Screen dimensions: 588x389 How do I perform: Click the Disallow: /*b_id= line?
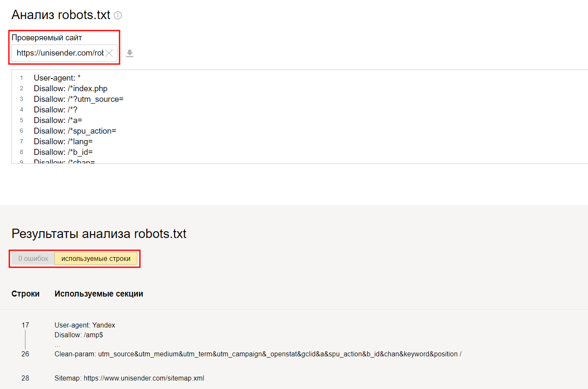coord(63,152)
